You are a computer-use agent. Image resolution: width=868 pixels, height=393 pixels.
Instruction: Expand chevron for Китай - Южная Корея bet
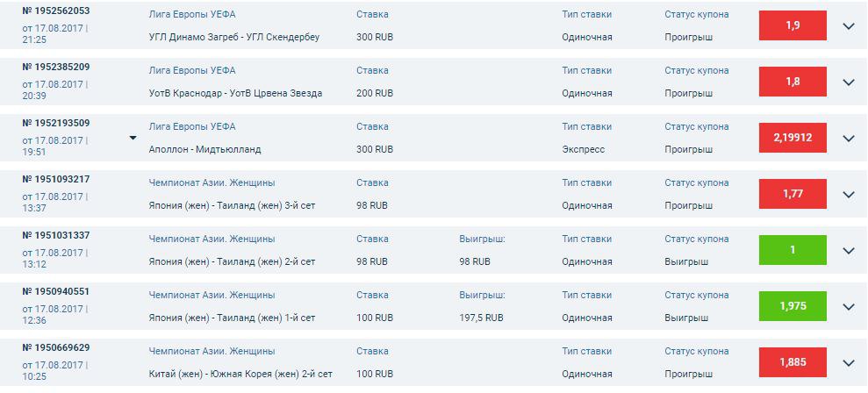coord(848,363)
